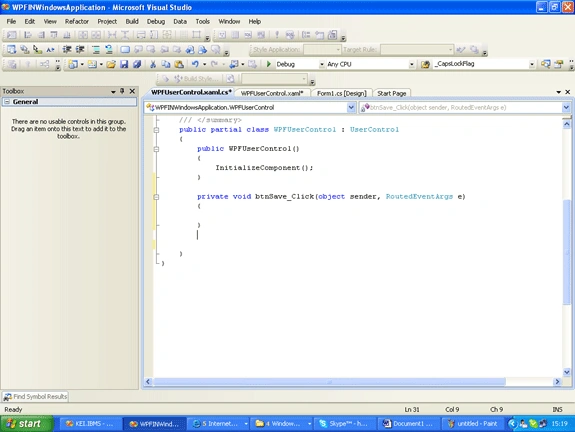Collapse the WPFUserControl class outline

click(x=157, y=129)
